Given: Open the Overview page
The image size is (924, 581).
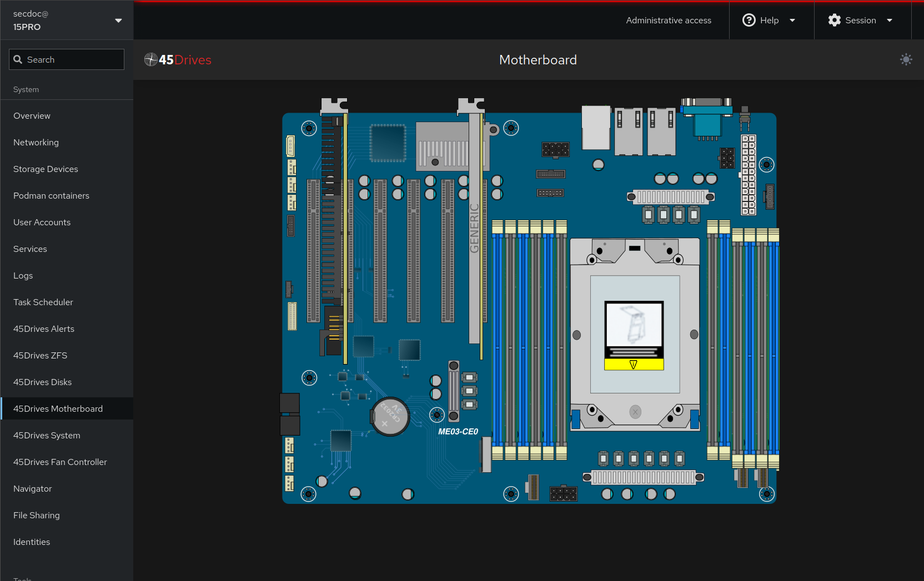Looking at the screenshot, I should tap(67, 115).
